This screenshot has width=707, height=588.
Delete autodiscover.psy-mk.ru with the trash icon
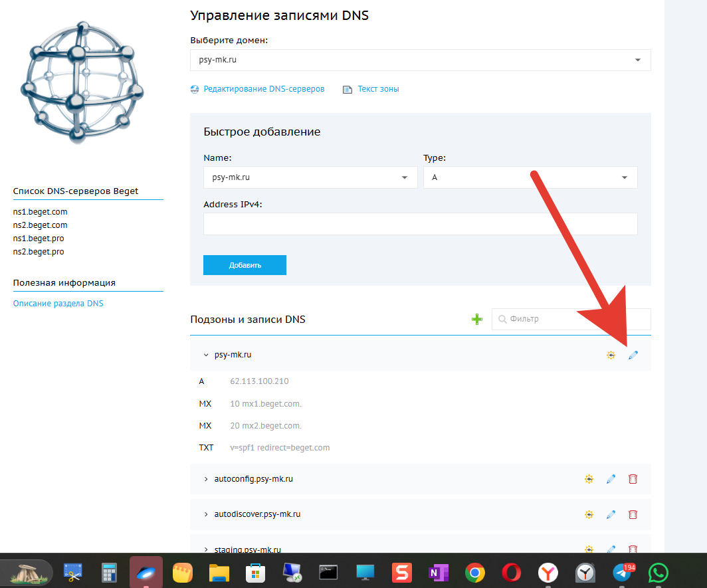coord(633,514)
